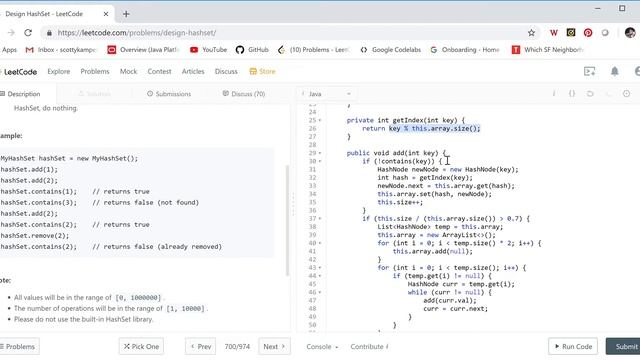Open the GitHub bookmark
The width and height of the screenshot is (640, 360).
(252, 50)
